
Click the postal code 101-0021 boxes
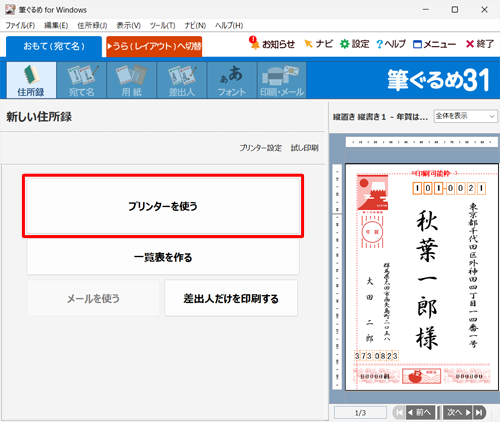[449, 189]
